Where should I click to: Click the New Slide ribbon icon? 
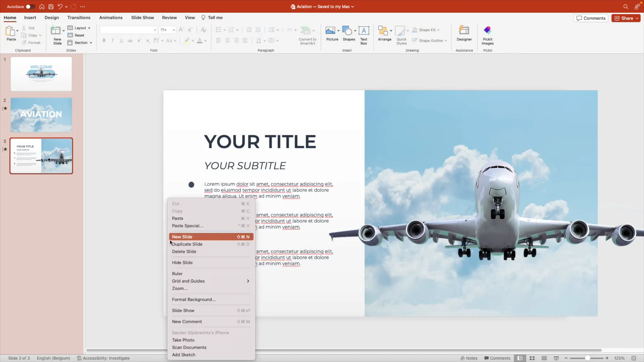[55, 31]
